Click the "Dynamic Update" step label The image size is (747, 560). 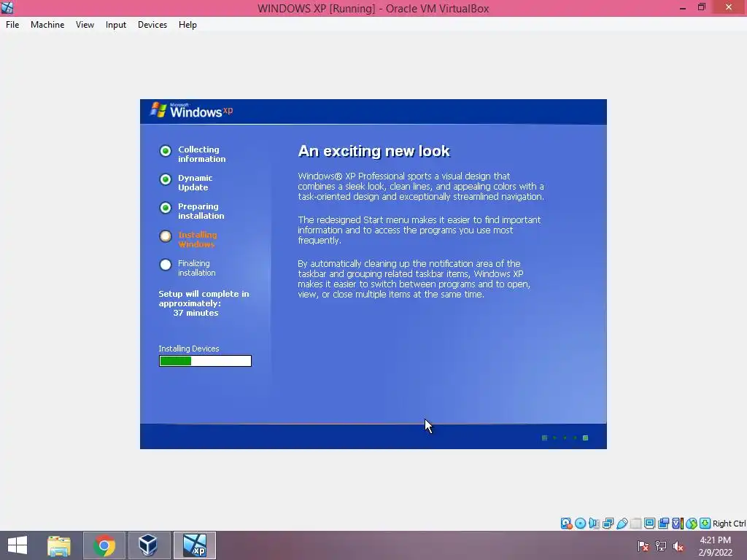coord(196,182)
